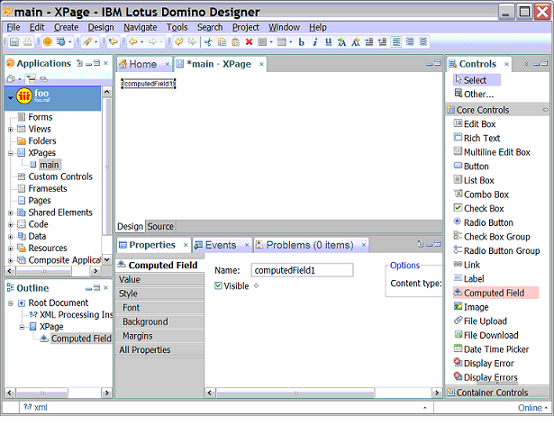Expand the Shared Elements node

point(11,213)
